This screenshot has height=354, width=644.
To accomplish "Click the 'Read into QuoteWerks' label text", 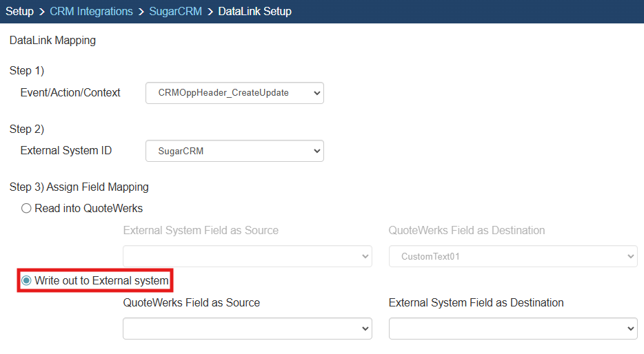I will (x=88, y=208).
